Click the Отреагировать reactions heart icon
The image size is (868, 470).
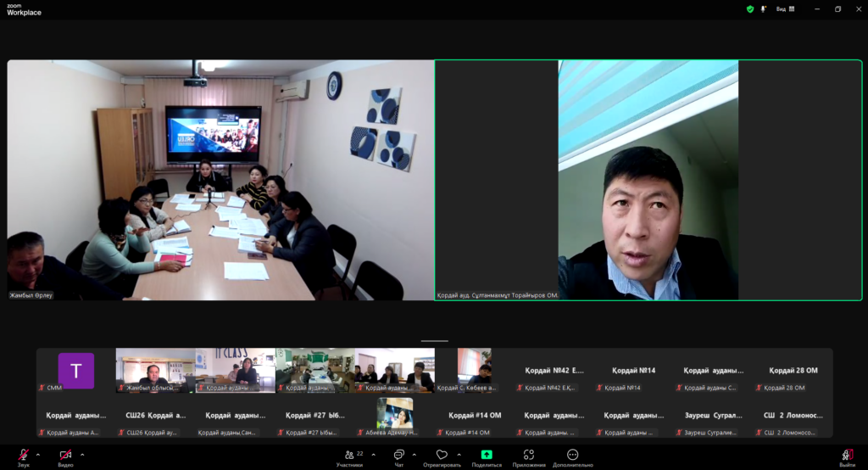point(442,456)
